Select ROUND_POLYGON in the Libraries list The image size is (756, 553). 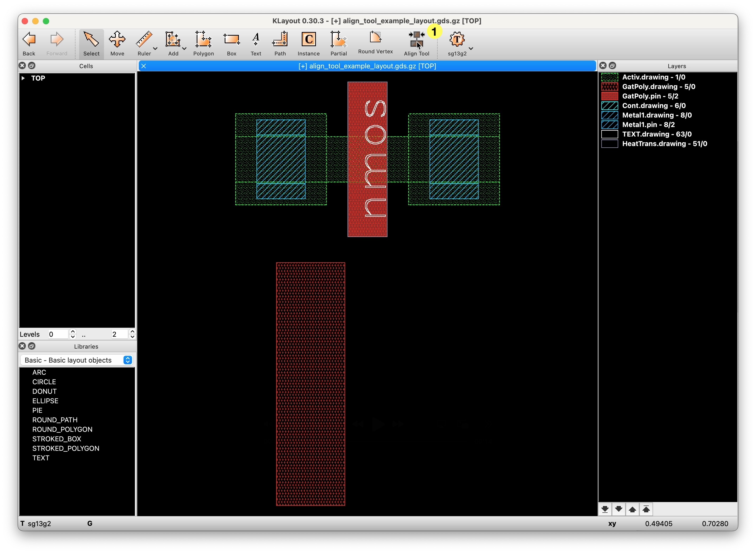point(62,429)
